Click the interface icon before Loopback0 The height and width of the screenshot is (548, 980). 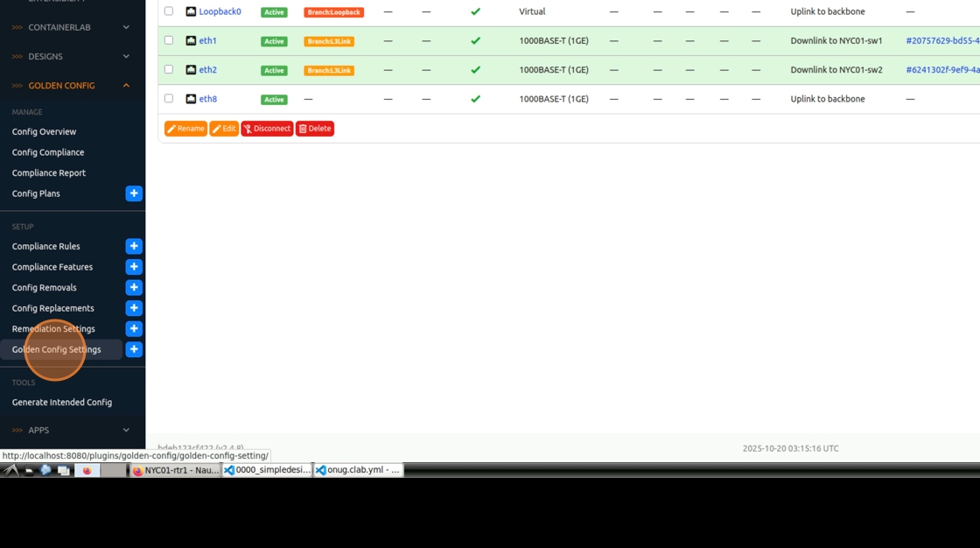(191, 11)
